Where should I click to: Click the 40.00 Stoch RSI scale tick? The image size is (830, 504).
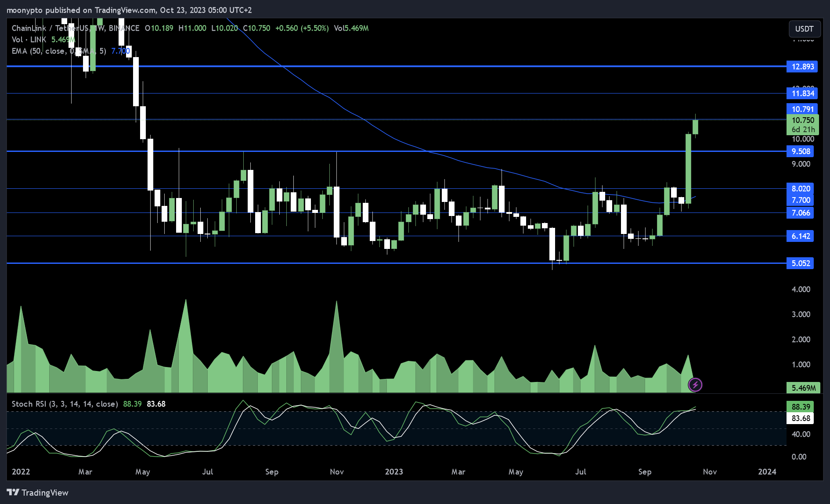pos(801,434)
